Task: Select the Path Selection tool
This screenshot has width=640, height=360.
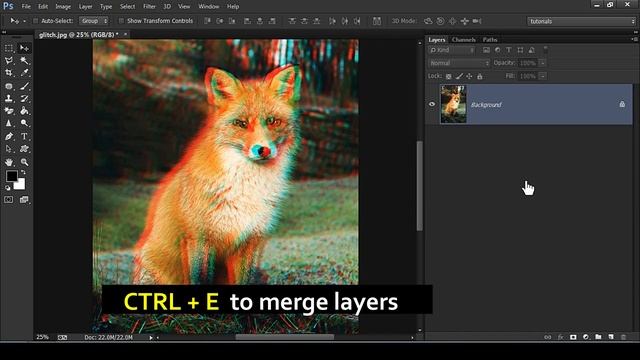Action: point(9,149)
